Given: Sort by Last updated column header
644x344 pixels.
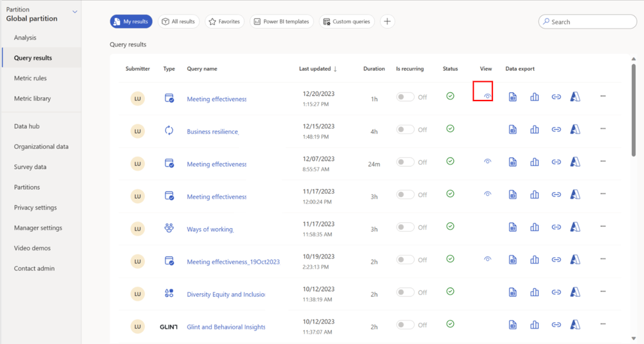Looking at the screenshot, I should (318, 68).
